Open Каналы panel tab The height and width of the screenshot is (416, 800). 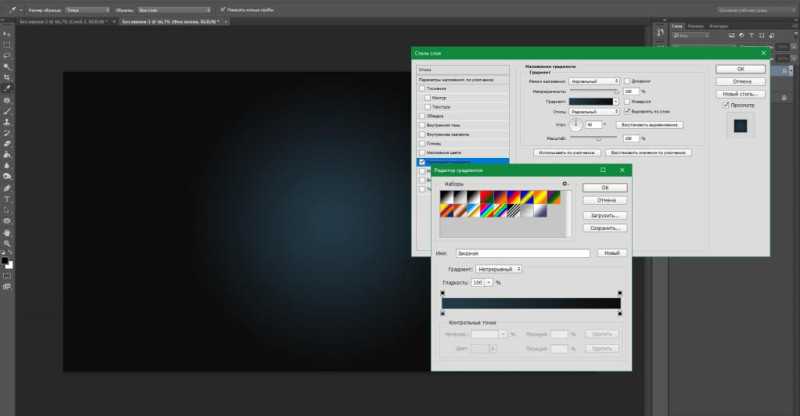click(695, 26)
